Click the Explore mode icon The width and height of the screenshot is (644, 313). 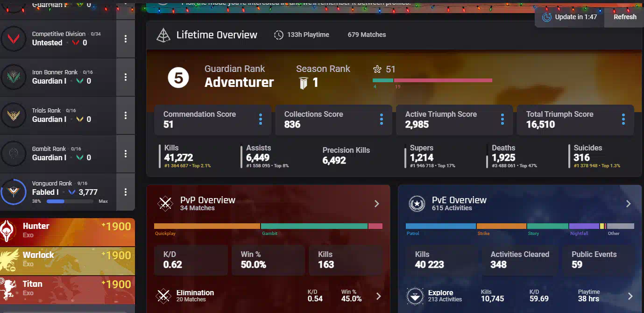pyautogui.click(x=415, y=296)
